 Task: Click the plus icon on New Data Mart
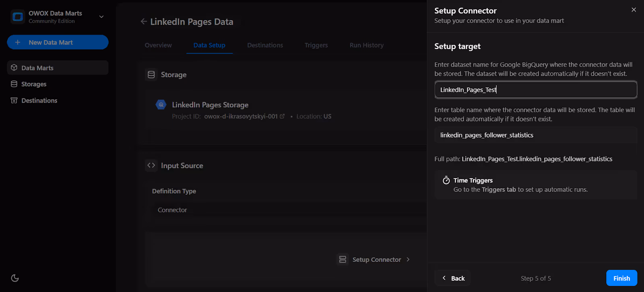click(x=18, y=42)
